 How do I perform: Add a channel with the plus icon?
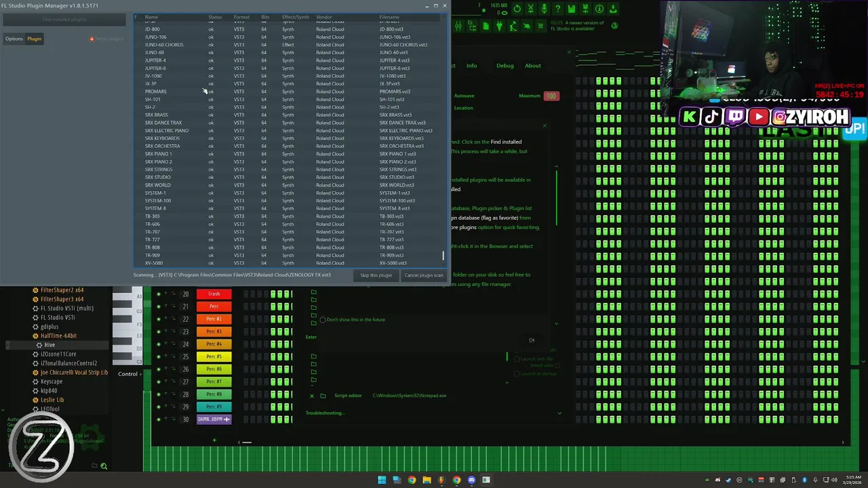pos(214,441)
